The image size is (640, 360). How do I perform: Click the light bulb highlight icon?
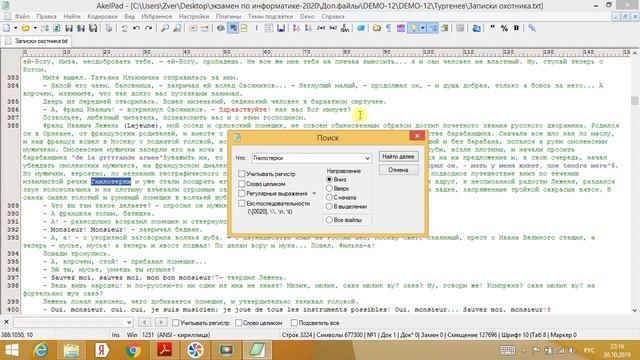414,28
